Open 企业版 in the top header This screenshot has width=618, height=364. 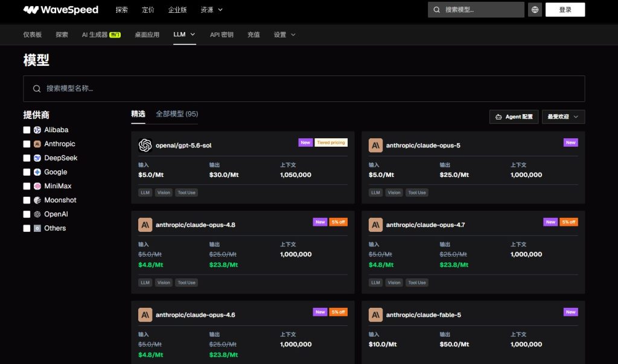(x=177, y=10)
